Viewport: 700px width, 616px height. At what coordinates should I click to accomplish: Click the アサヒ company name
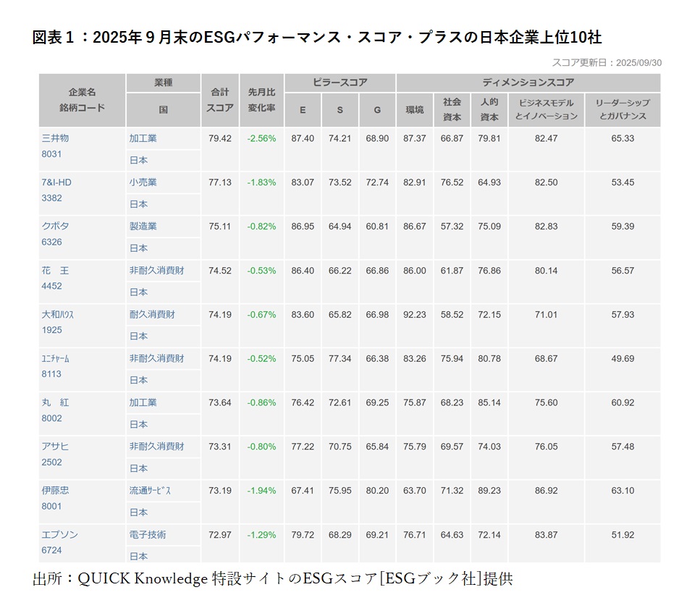point(56,447)
